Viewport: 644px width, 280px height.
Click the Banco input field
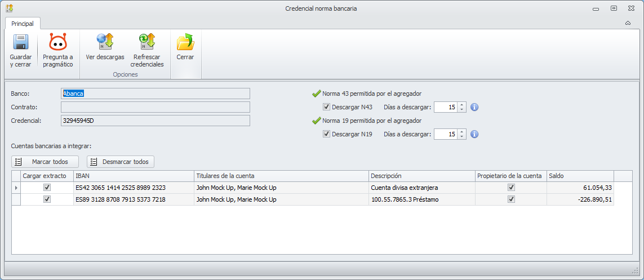[x=155, y=94]
